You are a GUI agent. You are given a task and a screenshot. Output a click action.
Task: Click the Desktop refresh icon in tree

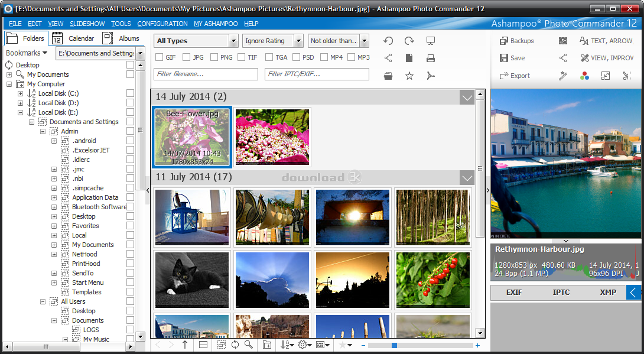tap(9, 65)
